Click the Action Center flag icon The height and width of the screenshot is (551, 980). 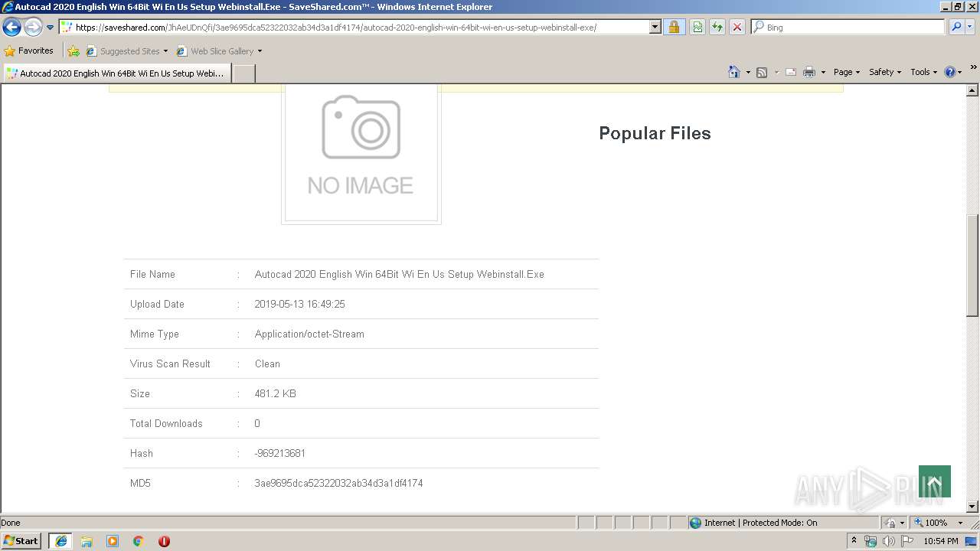click(x=906, y=541)
